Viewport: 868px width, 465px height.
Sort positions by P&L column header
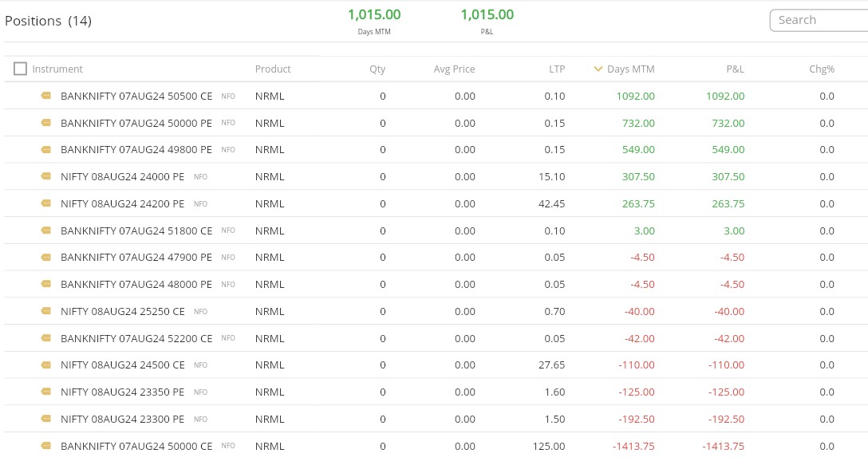[735, 69]
